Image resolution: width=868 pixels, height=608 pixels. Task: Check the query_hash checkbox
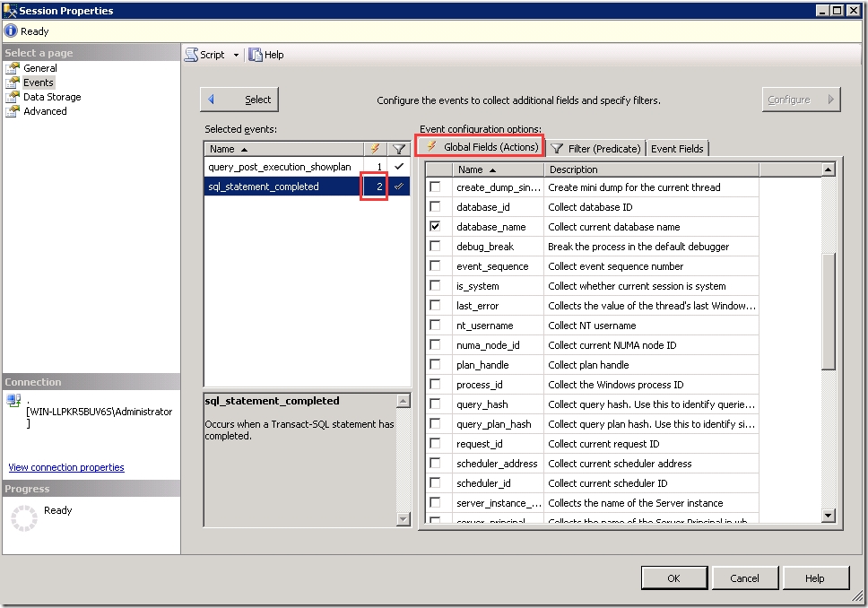(x=435, y=404)
